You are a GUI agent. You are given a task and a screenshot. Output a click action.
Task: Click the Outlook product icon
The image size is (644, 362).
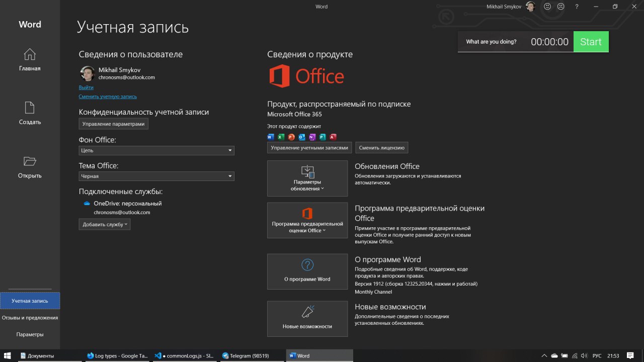coord(302,137)
